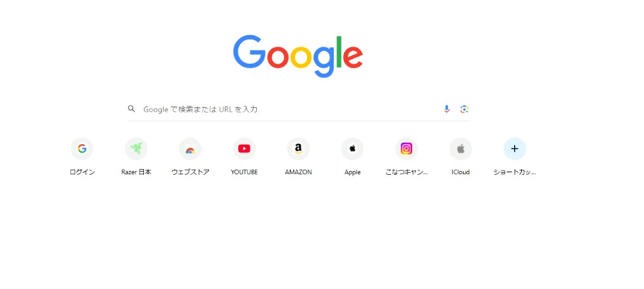Click the large Google logo
Screen dimensions: 644x289
pyautogui.click(x=297, y=56)
